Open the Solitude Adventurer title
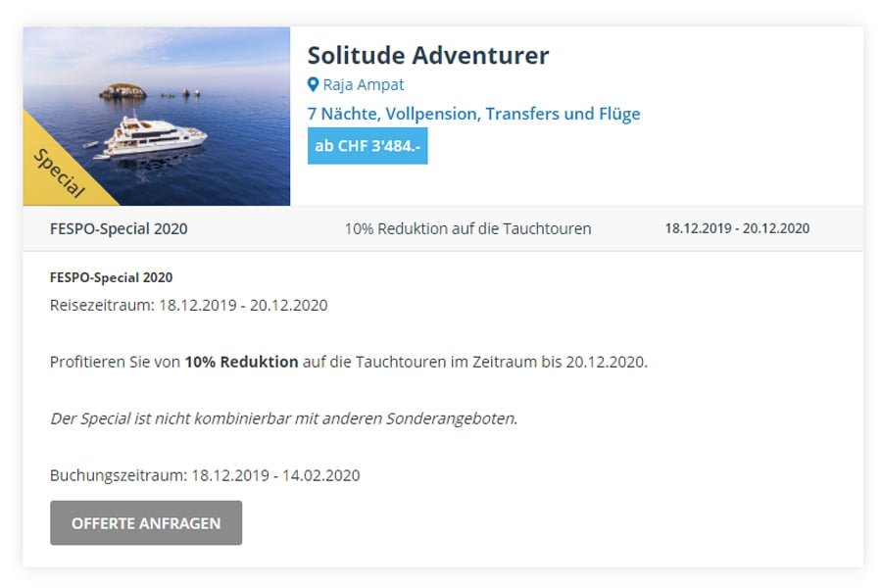882x588 pixels. 428,55
